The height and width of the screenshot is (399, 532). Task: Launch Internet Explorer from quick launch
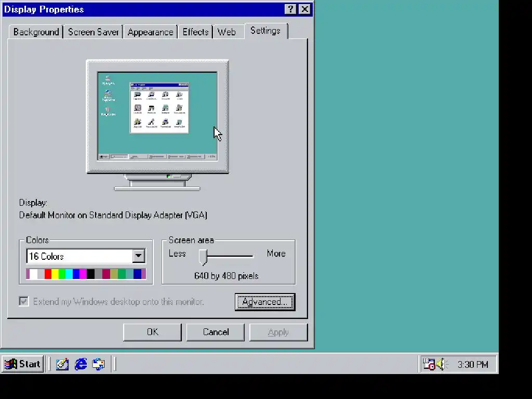(x=81, y=364)
